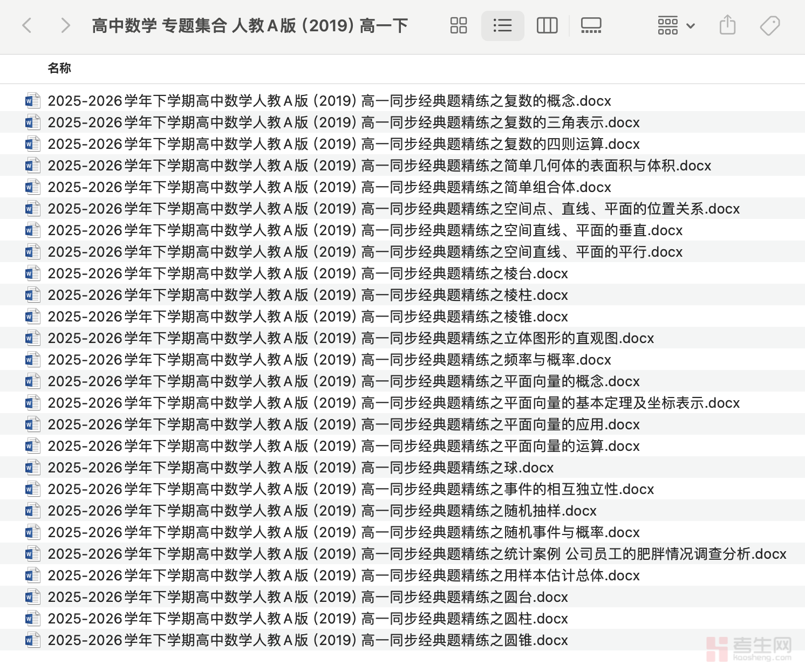
Task: Click the Back navigation arrow
Action: (x=27, y=25)
